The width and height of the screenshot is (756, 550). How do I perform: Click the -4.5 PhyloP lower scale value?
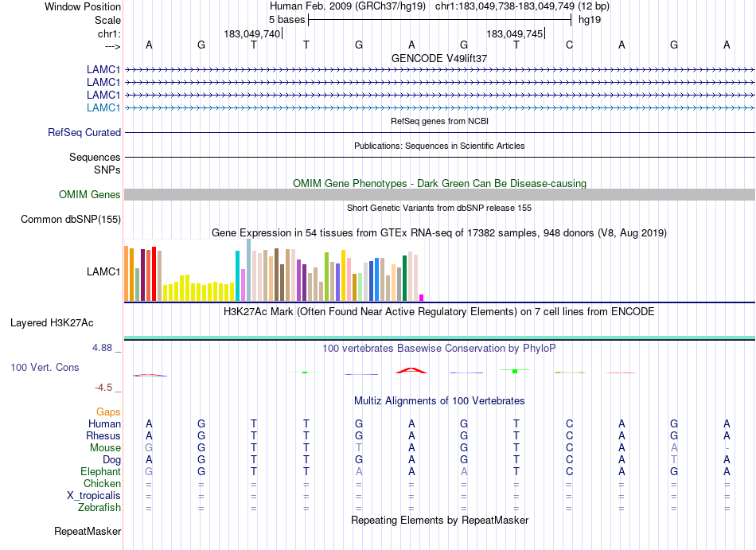(103, 388)
